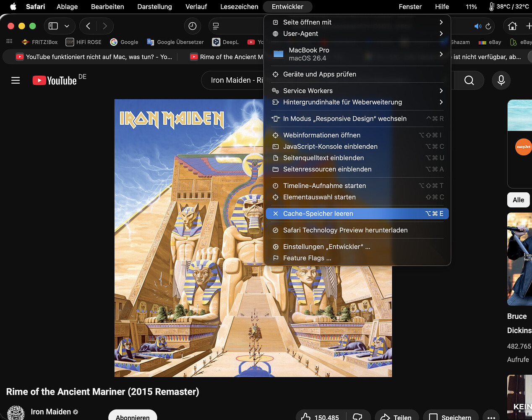Open the history clock icon in toolbar
The width and height of the screenshot is (532, 420).
193,26
